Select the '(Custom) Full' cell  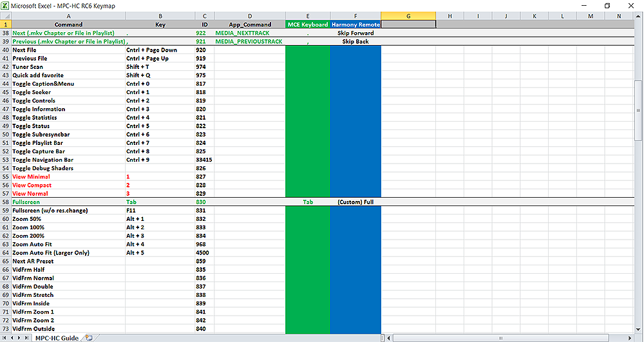point(355,202)
